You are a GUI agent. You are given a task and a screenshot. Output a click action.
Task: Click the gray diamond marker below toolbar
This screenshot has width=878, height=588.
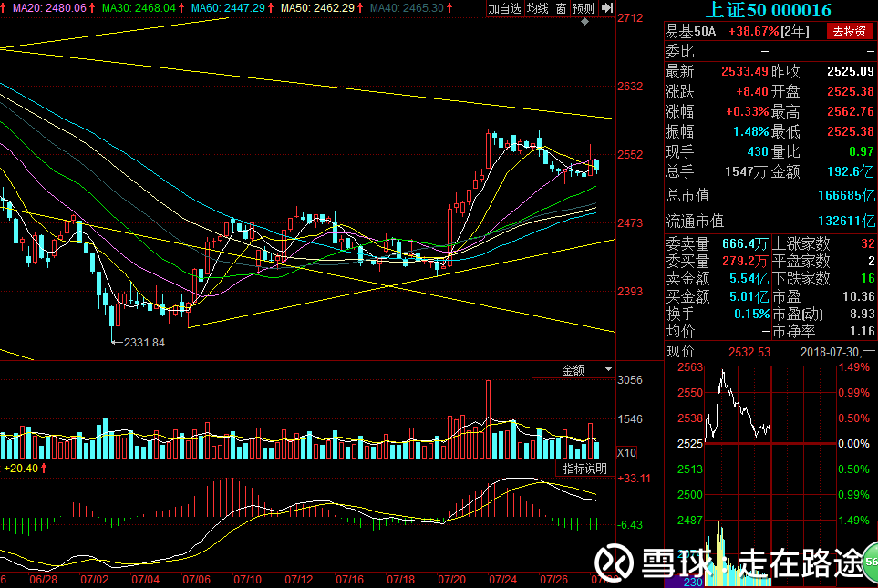coord(584,22)
